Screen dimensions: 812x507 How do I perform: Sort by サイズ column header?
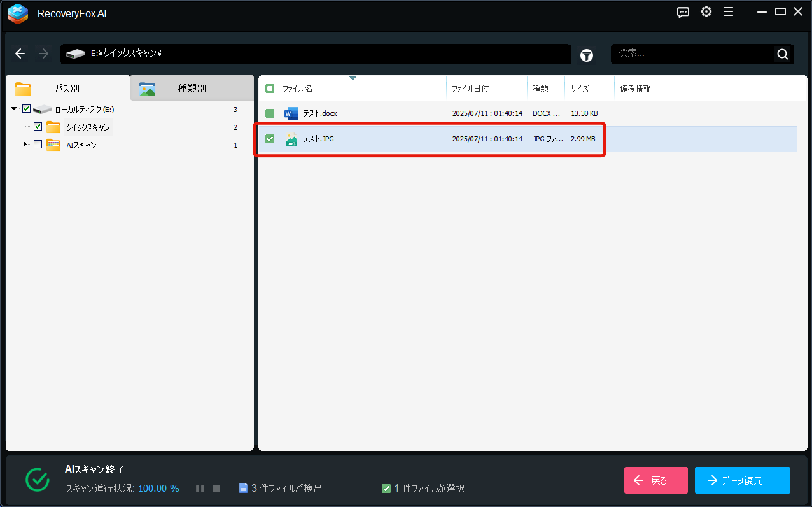coord(580,89)
